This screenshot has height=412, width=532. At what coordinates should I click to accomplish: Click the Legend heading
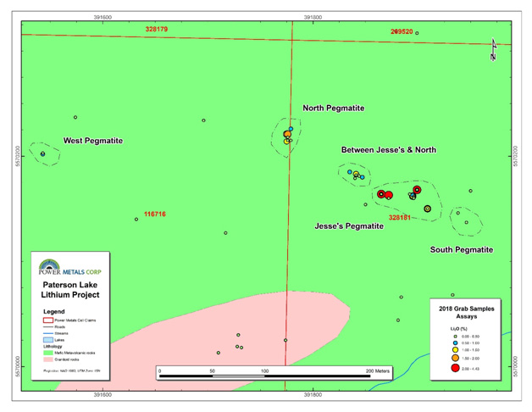click(53, 311)
